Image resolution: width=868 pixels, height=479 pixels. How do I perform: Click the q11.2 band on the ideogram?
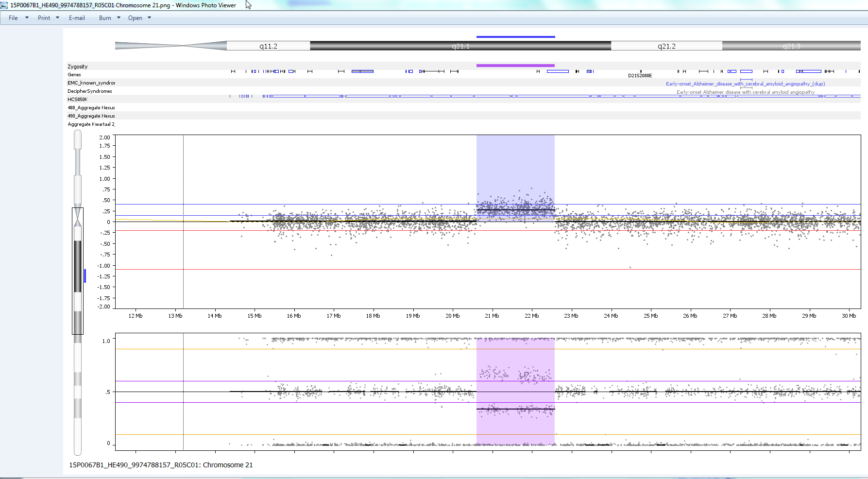[268, 46]
